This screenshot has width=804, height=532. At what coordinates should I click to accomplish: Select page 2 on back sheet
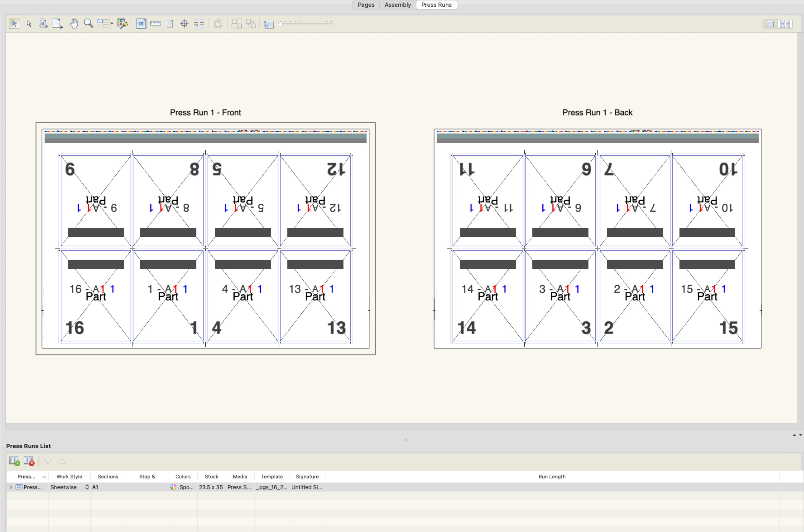point(635,296)
